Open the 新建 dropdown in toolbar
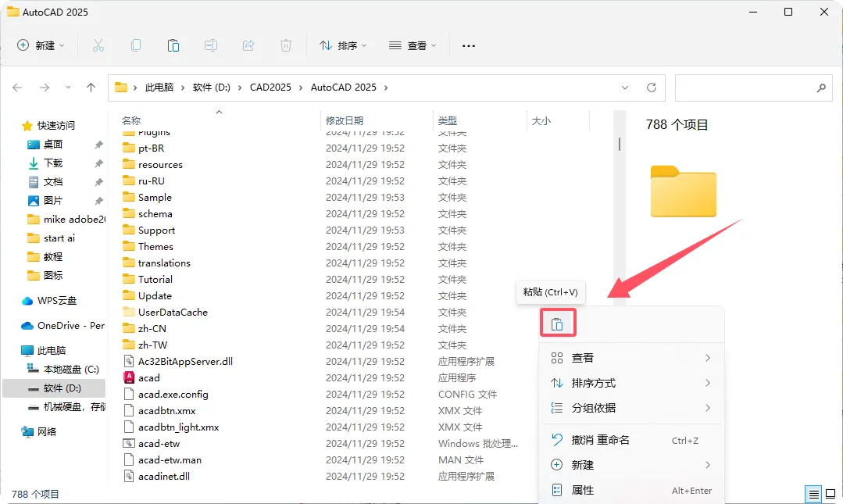 click(x=41, y=46)
